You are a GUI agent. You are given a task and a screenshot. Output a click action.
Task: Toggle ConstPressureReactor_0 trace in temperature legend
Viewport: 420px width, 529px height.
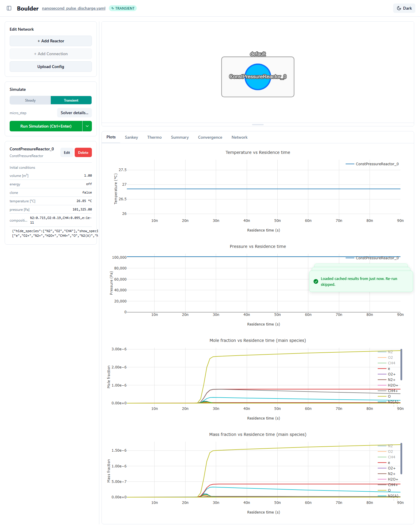[x=372, y=164]
